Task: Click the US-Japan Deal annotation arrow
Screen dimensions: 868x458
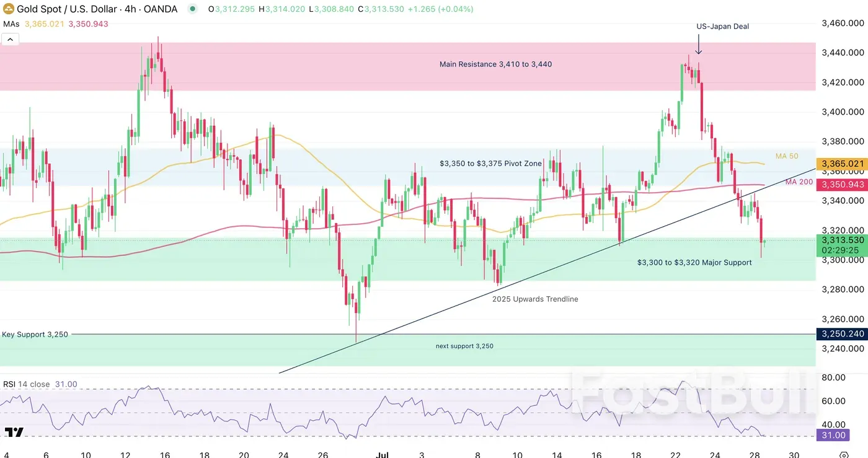Action: click(x=699, y=45)
